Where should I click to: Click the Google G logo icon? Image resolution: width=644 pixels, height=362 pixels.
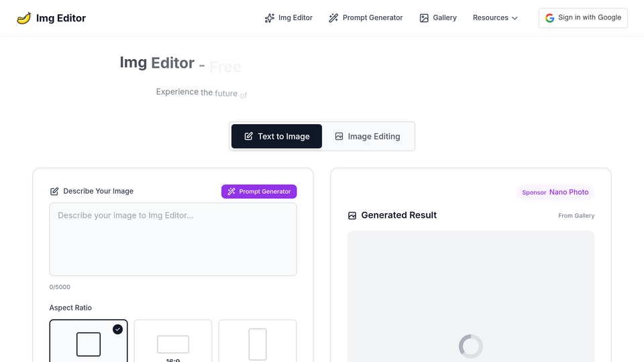click(549, 18)
